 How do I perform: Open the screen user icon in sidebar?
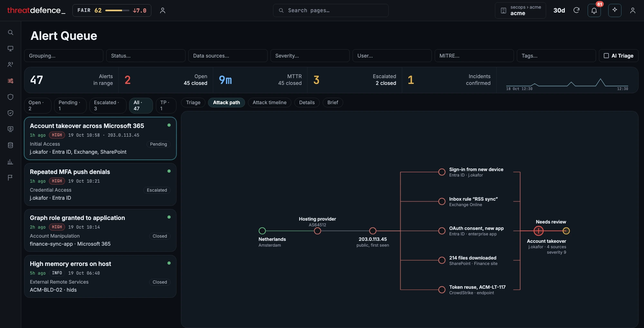tap(10, 129)
